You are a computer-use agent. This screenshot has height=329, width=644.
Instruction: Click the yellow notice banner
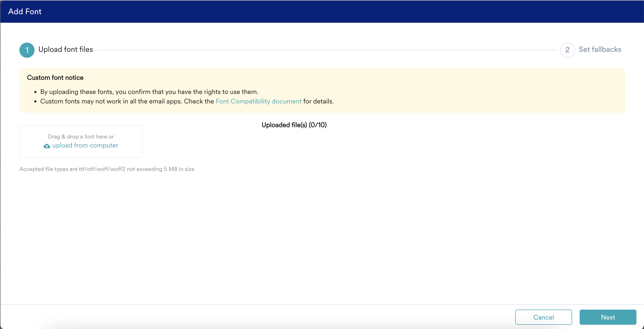pyautogui.click(x=322, y=90)
